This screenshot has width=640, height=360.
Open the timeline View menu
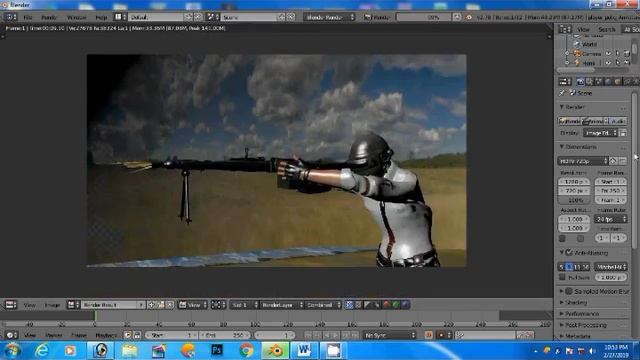(x=29, y=335)
